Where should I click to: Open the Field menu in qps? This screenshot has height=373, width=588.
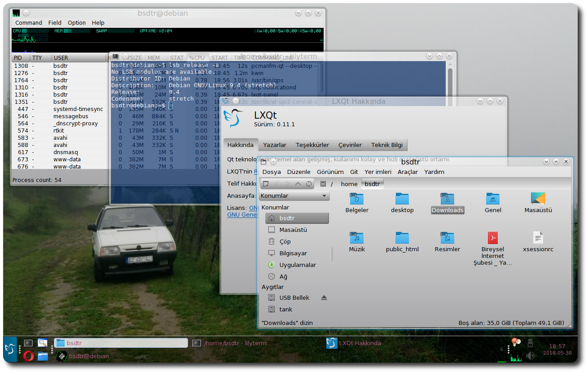55,22
